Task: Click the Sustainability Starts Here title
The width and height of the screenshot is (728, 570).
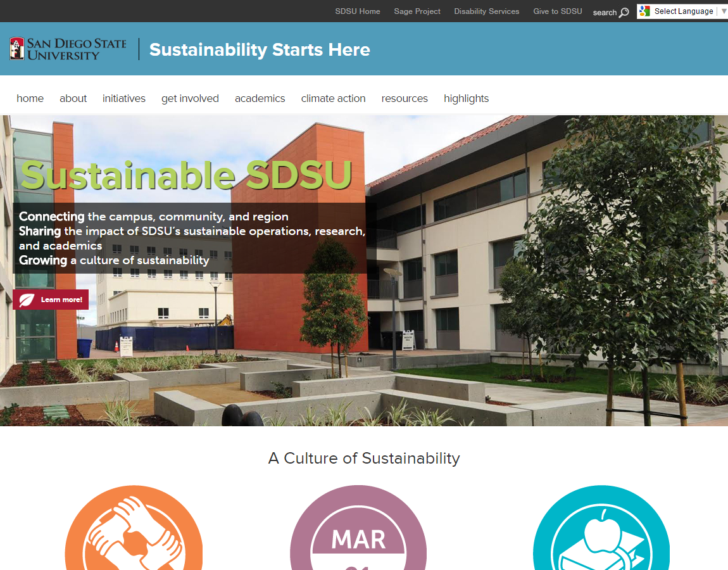Action: (x=260, y=49)
